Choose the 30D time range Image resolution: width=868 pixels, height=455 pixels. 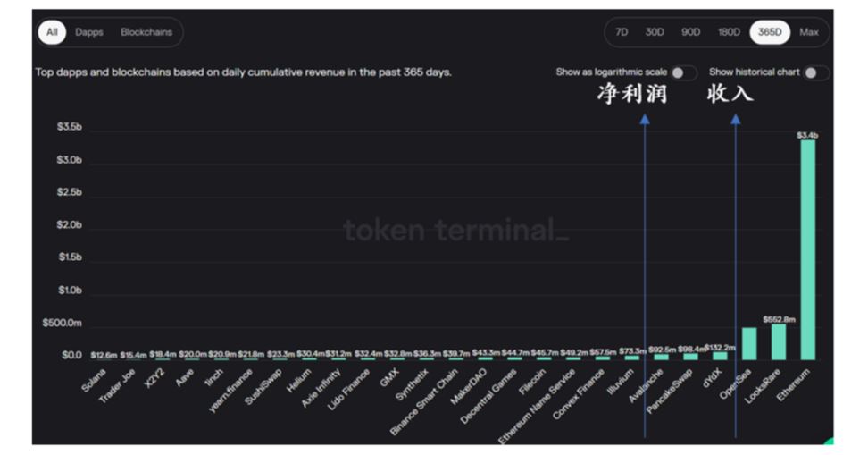(655, 32)
